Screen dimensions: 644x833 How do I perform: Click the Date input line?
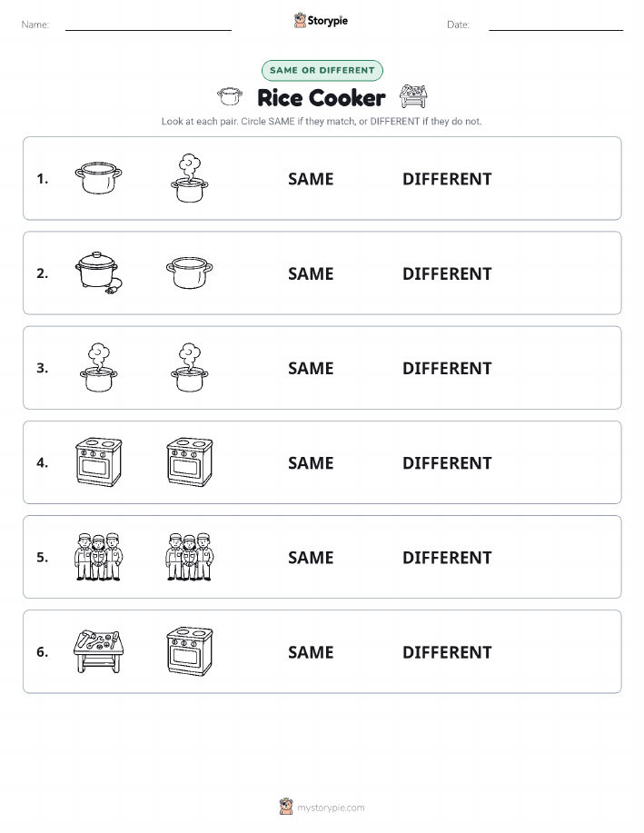tap(556, 25)
